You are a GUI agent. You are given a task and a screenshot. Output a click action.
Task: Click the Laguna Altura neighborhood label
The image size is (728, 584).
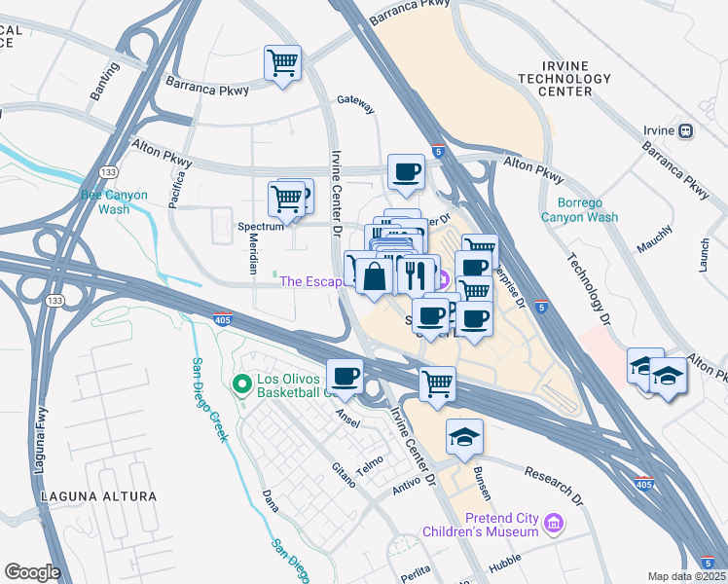99,496
